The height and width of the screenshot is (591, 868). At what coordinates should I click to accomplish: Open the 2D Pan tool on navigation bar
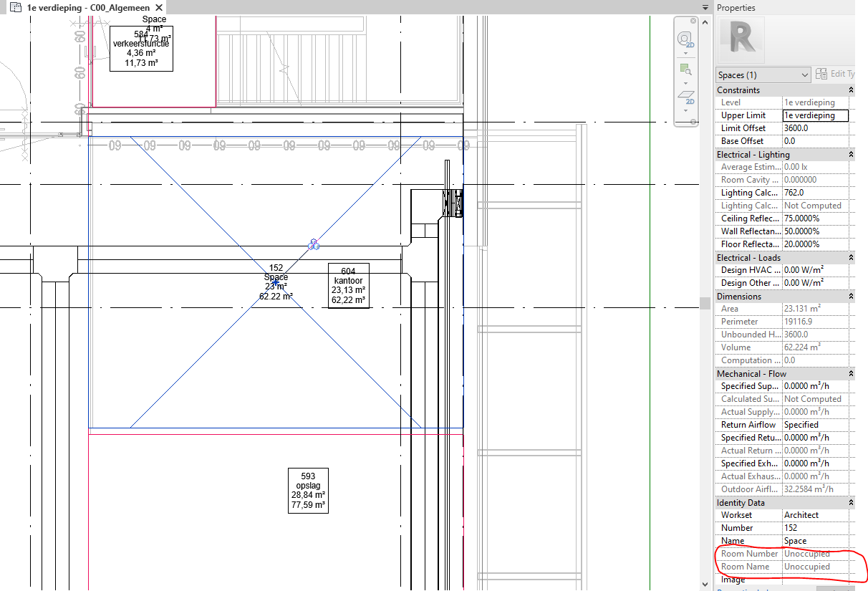(687, 95)
